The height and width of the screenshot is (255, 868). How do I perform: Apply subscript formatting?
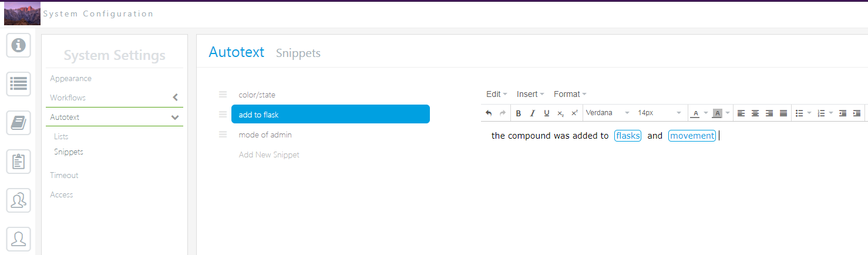(x=561, y=113)
